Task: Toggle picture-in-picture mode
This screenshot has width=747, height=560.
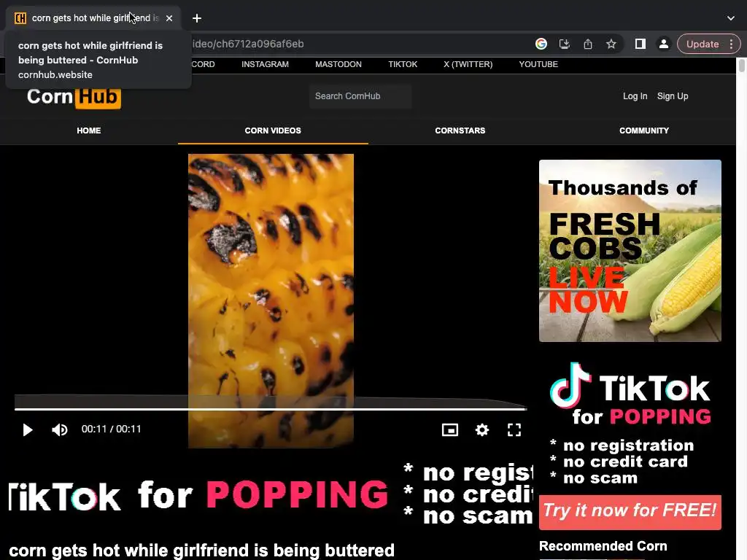Action: tap(449, 429)
